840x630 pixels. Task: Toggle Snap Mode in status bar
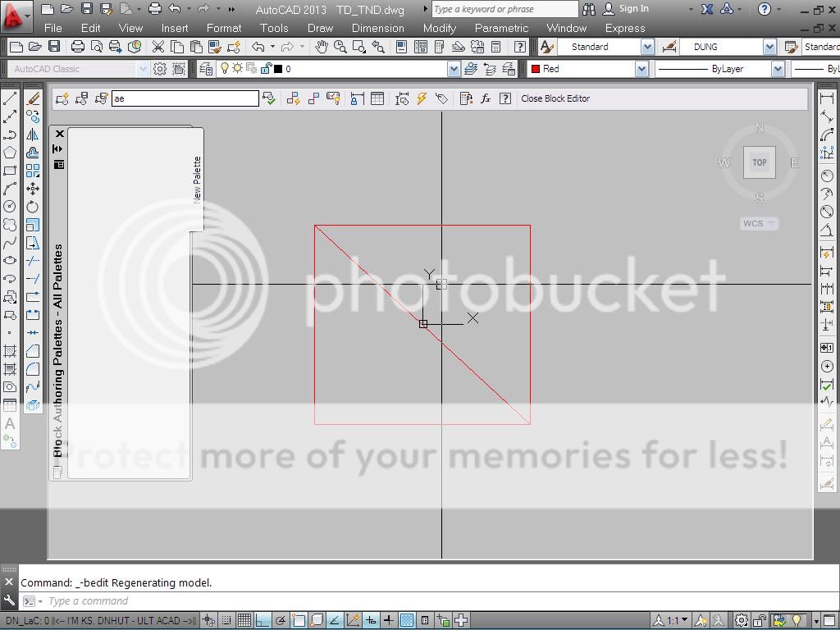(x=226, y=620)
